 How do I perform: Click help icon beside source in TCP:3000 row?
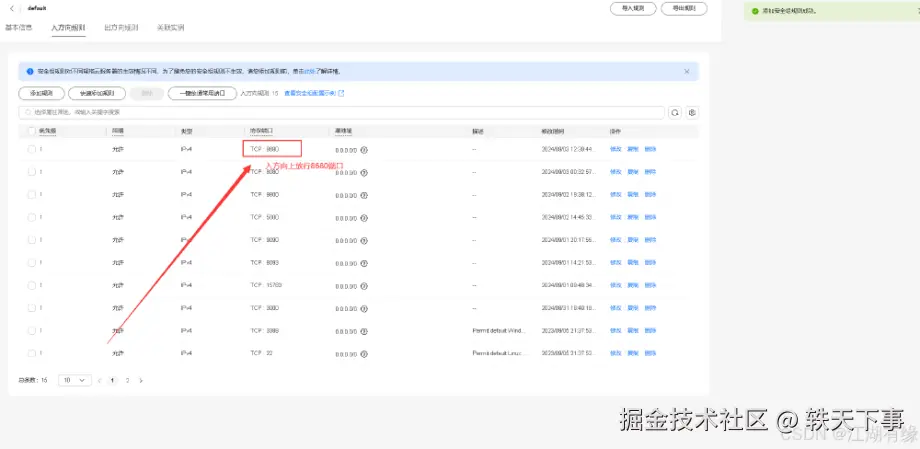364,308
